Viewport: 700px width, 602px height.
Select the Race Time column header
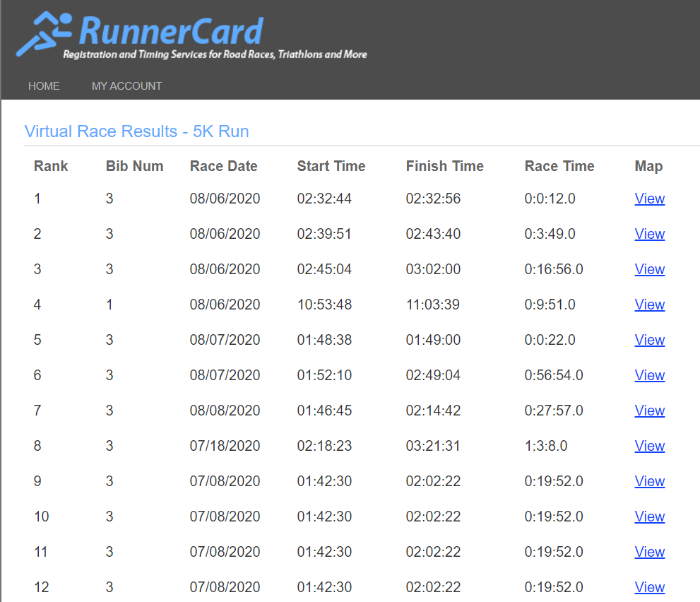[559, 166]
